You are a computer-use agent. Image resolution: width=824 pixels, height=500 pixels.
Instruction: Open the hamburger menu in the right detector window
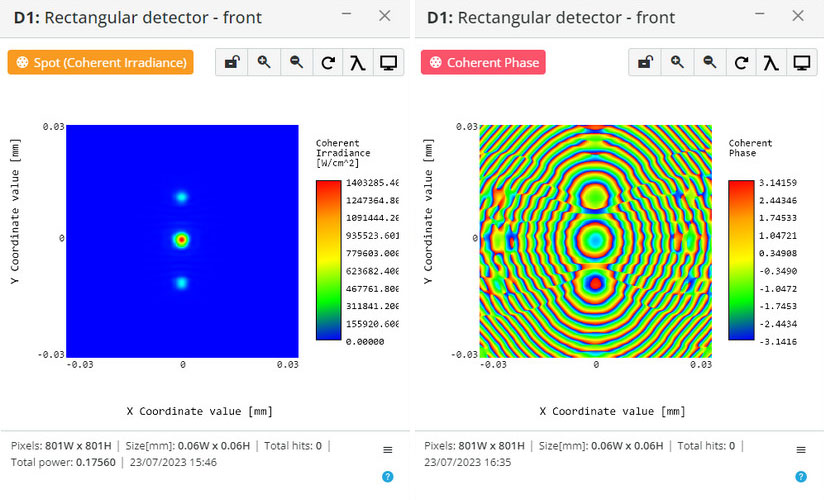(x=801, y=450)
